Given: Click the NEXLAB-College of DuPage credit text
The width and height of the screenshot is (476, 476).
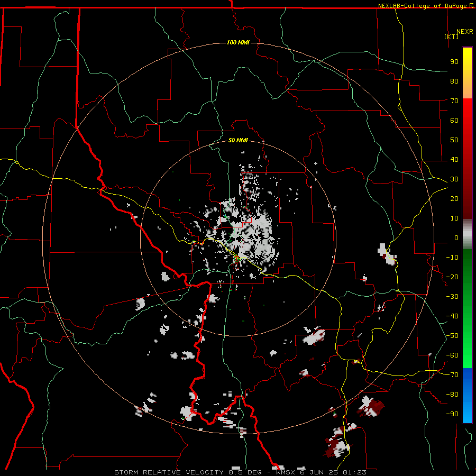Looking at the screenshot, I should 423,6.
